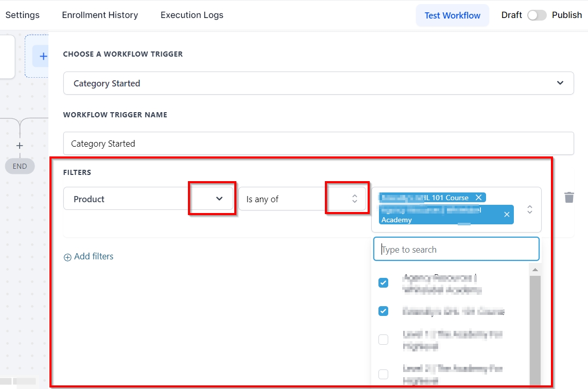
Task: Delete the filter with trash icon
Action: coord(568,198)
